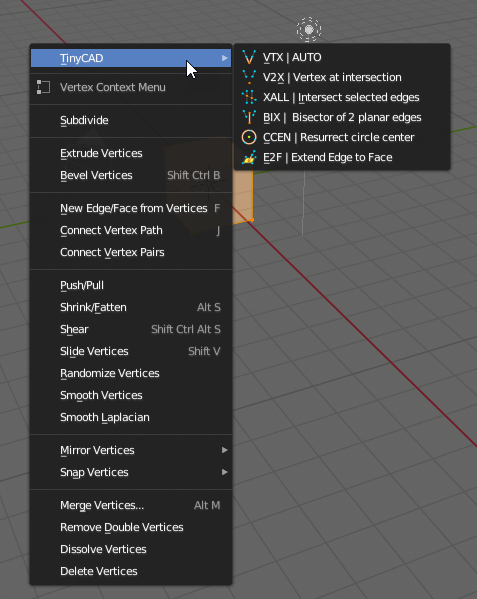Viewport: 477px width, 599px height.
Task: Run Merge Vertices command
Action: click(131, 505)
